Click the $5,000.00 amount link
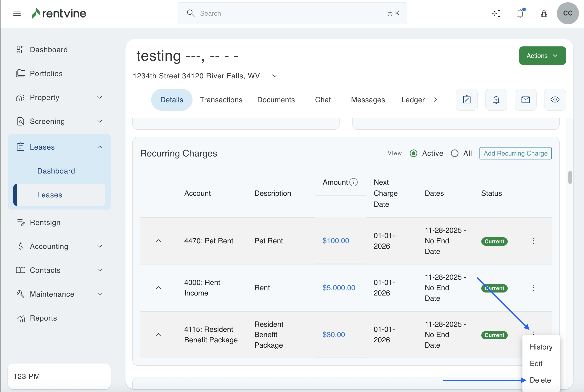The height and width of the screenshot is (392, 584). pos(339,288)
